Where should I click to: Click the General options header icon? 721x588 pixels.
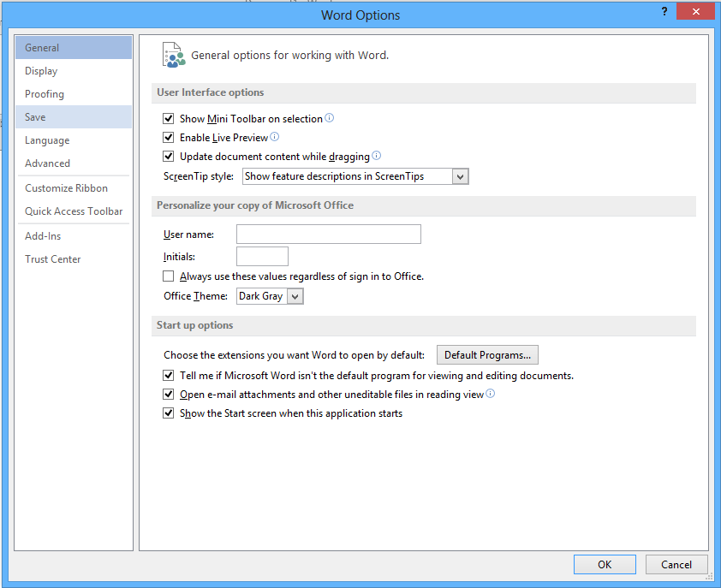174,55
